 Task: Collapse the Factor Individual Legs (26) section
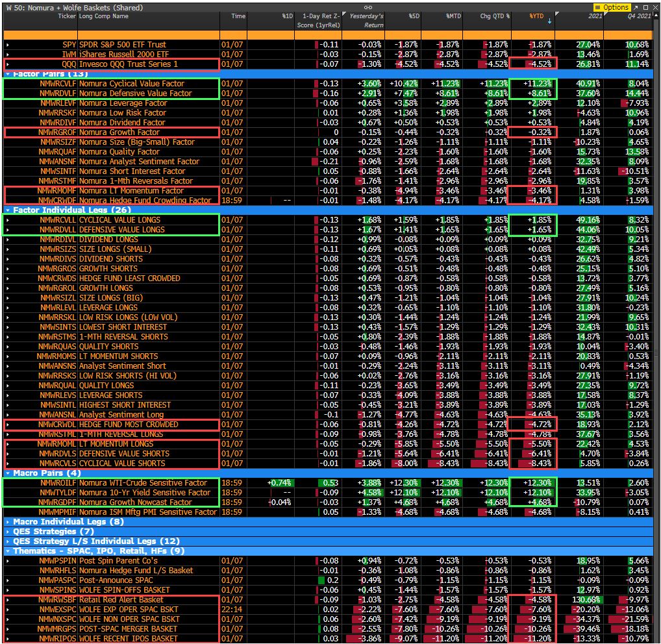click(x=8, y=210)
